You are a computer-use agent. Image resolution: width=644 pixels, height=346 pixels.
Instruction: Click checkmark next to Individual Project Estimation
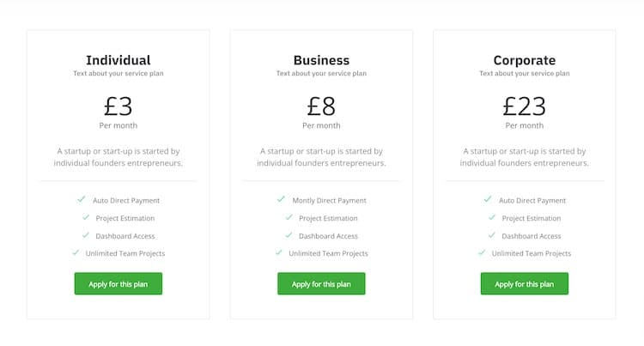pos(87,217)
